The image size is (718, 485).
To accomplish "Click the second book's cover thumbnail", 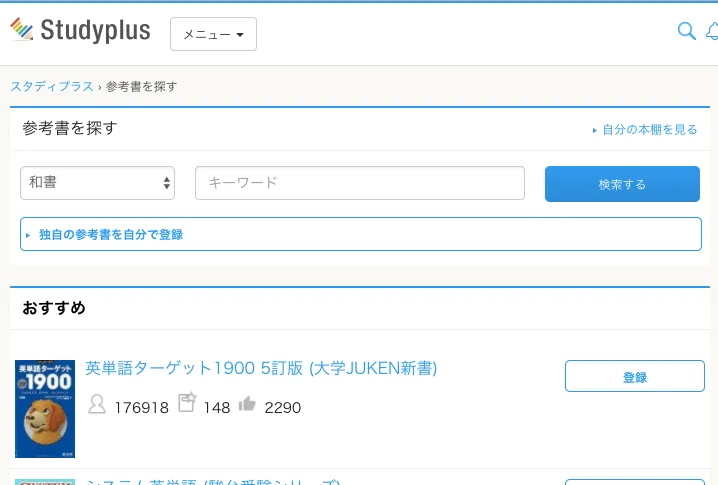I will coord(45,481).
